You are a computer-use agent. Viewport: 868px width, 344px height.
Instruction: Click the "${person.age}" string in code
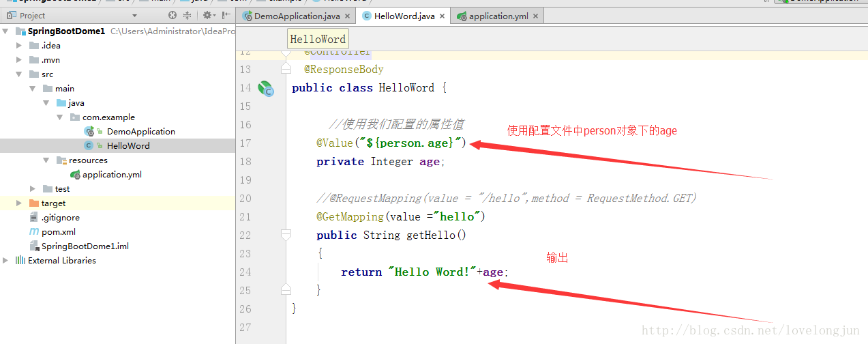[410, 143]
